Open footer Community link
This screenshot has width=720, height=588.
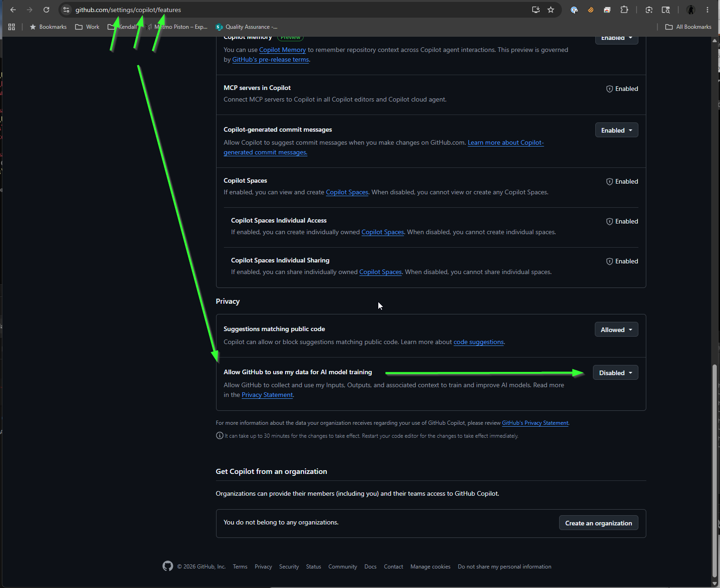point(343,567)
